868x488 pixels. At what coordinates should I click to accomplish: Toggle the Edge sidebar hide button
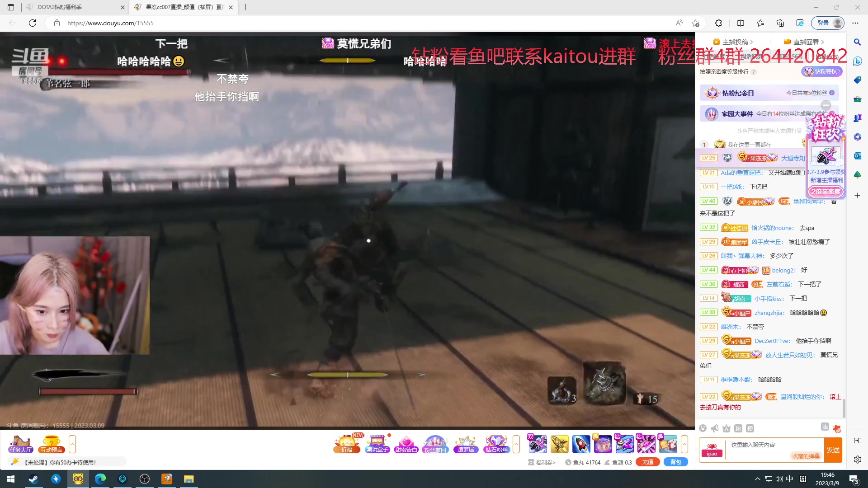click(857, 441)
